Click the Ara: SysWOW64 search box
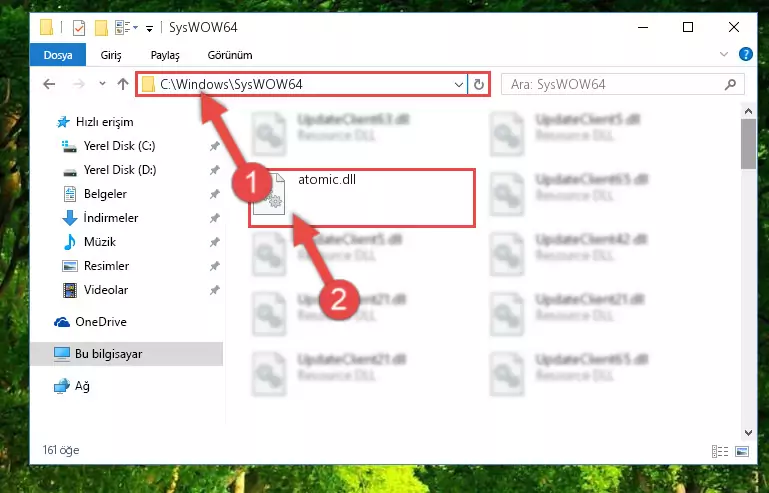This screenshot has width=769, height=493. [x=623, y=84]
